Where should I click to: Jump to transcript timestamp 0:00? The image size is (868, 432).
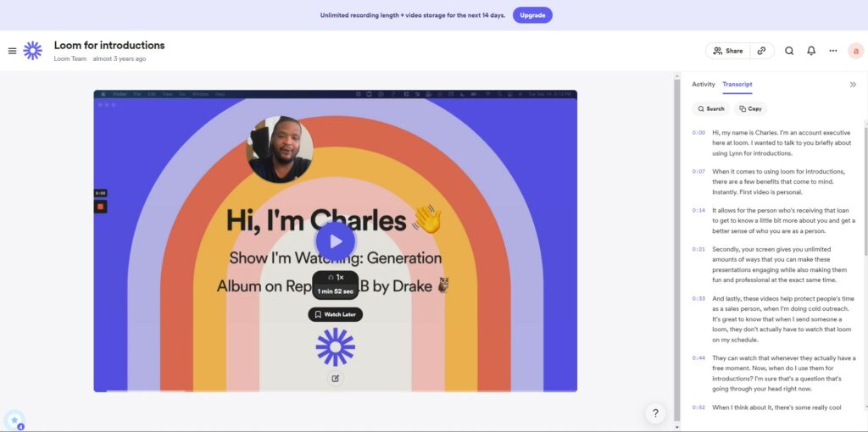(x=698, y=133)
